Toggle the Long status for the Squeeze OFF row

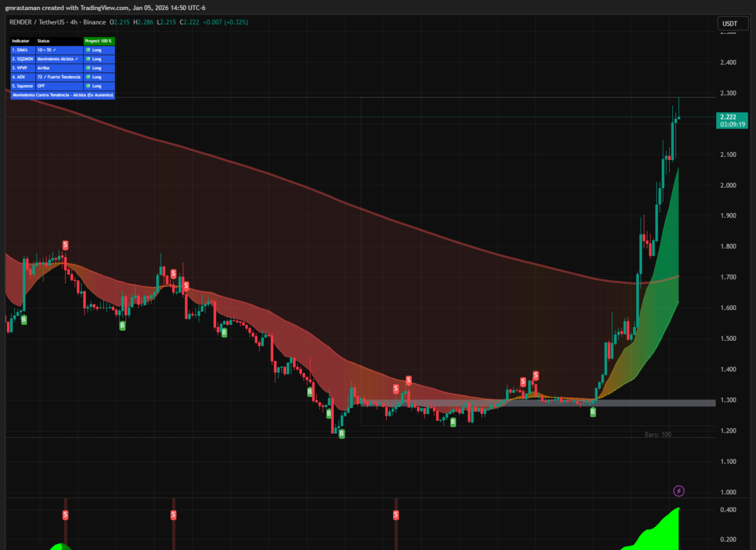(x=88, y=86)
